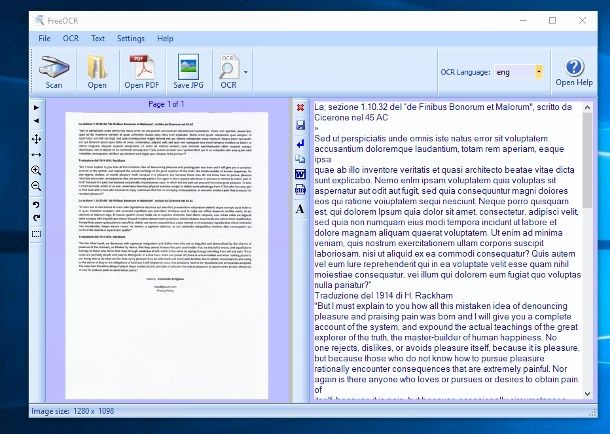
Task: Click the Open Help question mark icon
Action: [574, 72]
